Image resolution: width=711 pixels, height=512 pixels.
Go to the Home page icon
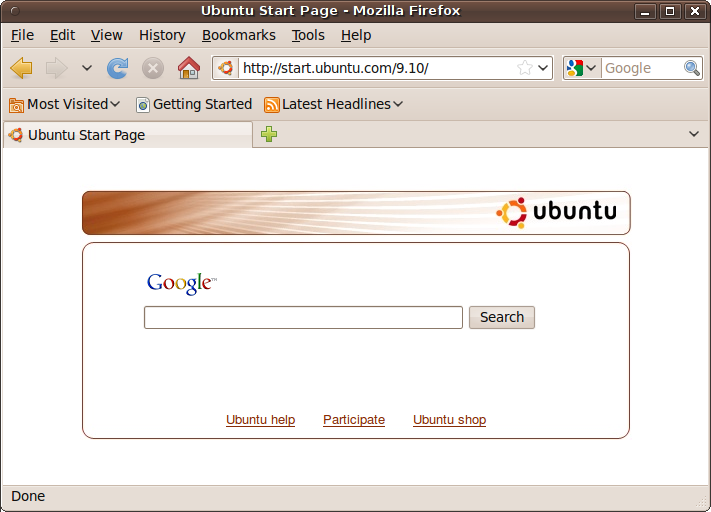189,68
